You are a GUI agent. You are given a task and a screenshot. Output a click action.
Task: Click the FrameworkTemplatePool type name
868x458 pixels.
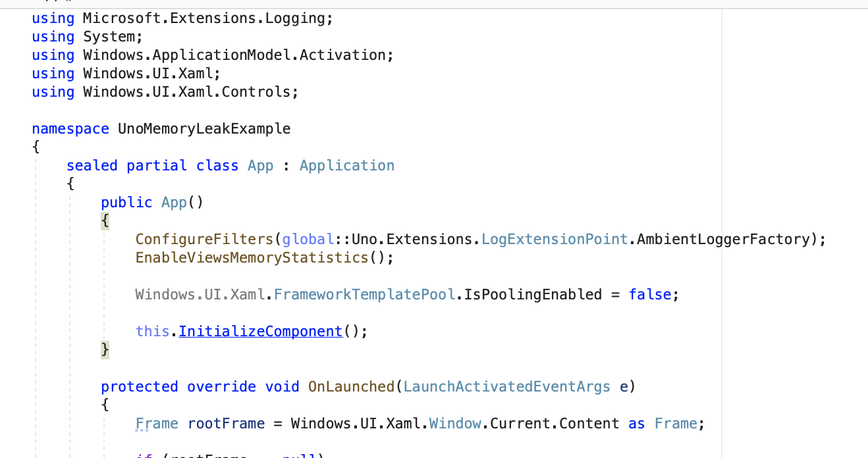[x=364, y=294]
